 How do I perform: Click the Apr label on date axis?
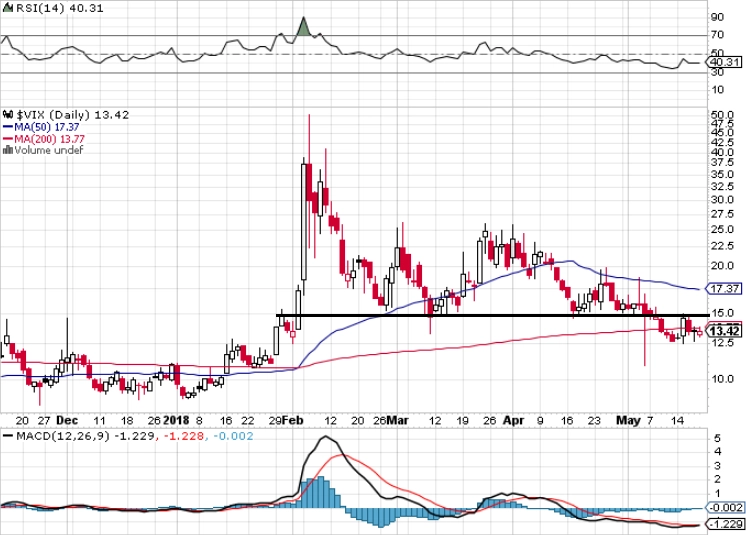point(513,420)
